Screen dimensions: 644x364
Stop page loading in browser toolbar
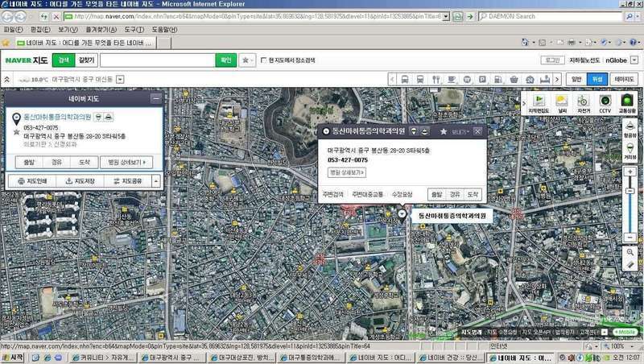[56, 17]
